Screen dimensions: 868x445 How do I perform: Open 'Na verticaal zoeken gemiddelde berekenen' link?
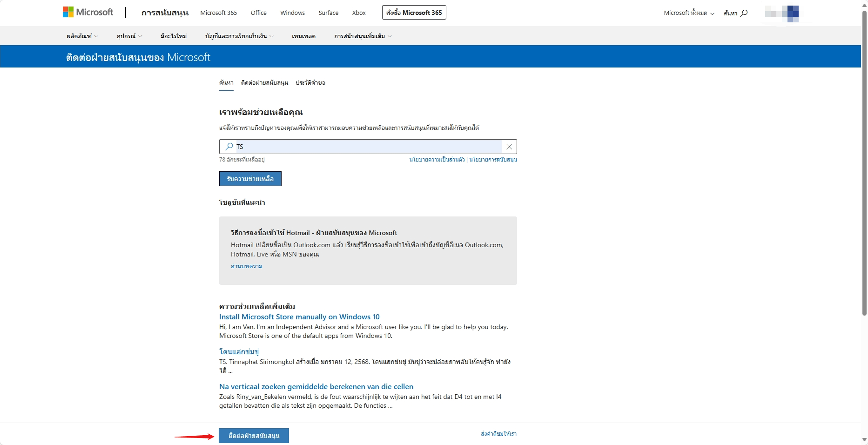[x=316, y=387]
